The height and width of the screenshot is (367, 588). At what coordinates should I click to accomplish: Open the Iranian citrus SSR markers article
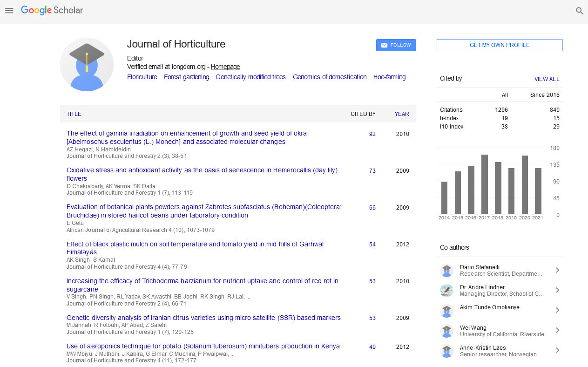click(x=203, y=318)
